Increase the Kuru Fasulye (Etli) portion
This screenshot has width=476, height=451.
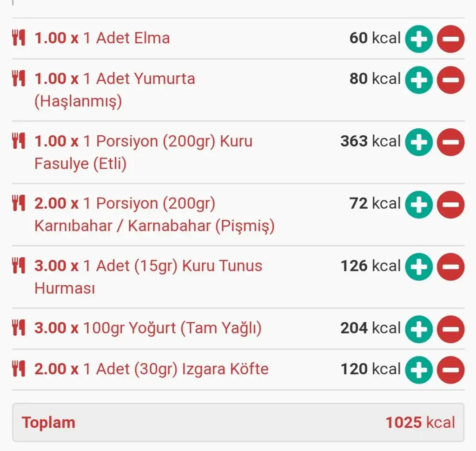[419, 141]
